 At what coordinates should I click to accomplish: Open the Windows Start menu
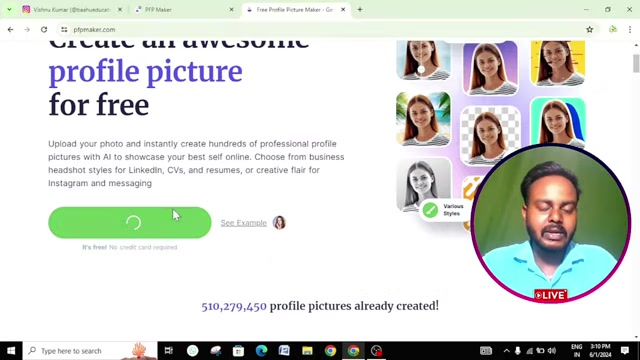(11, 351)
